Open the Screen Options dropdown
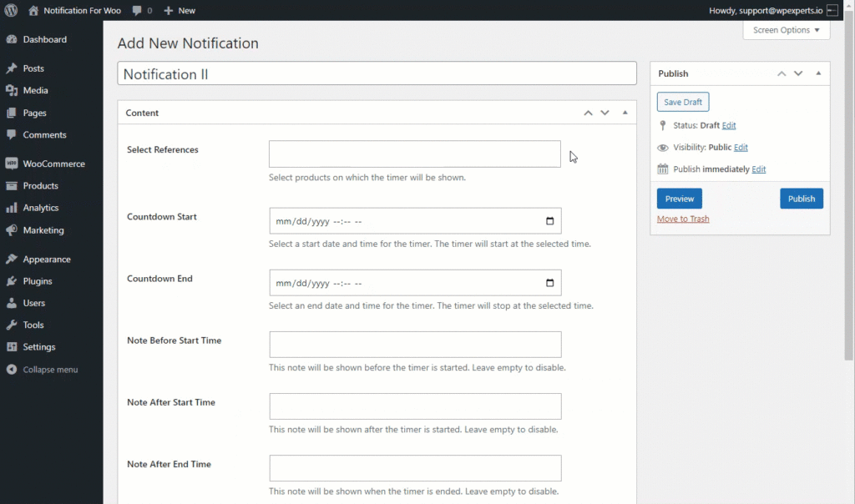Image resolution: width=855 pixels, height=504 pixels. [x=786, y=30]
